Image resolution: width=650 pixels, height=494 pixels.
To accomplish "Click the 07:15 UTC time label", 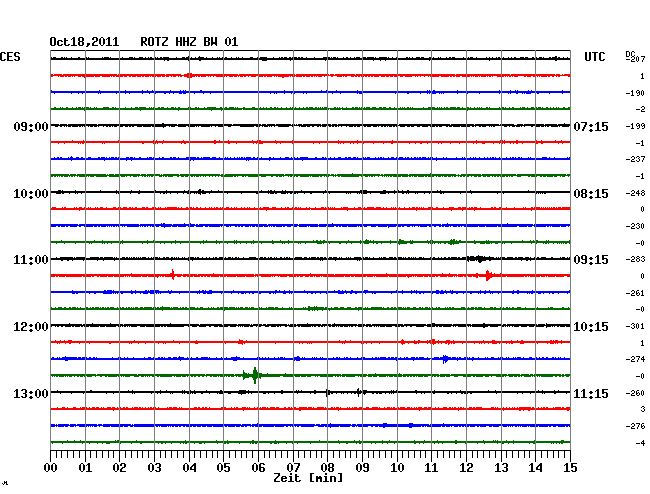I will click(591, 127).
